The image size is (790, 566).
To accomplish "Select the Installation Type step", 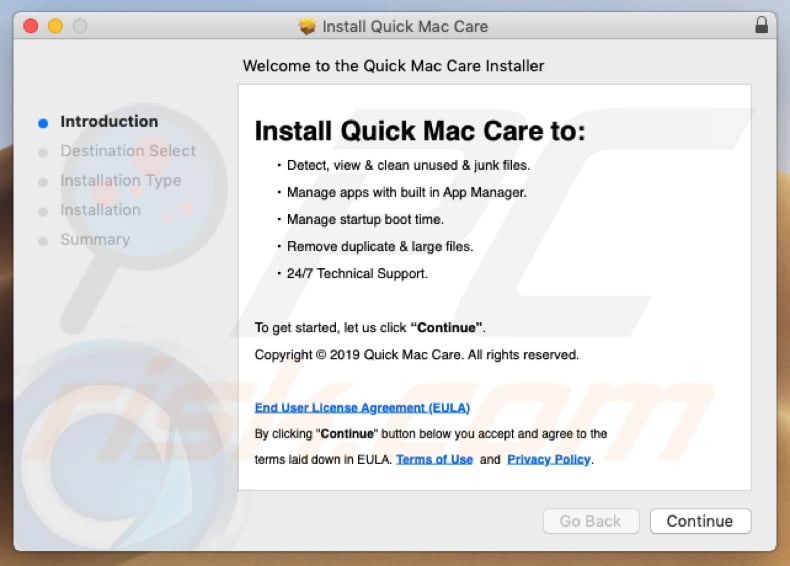I will 121,180.
